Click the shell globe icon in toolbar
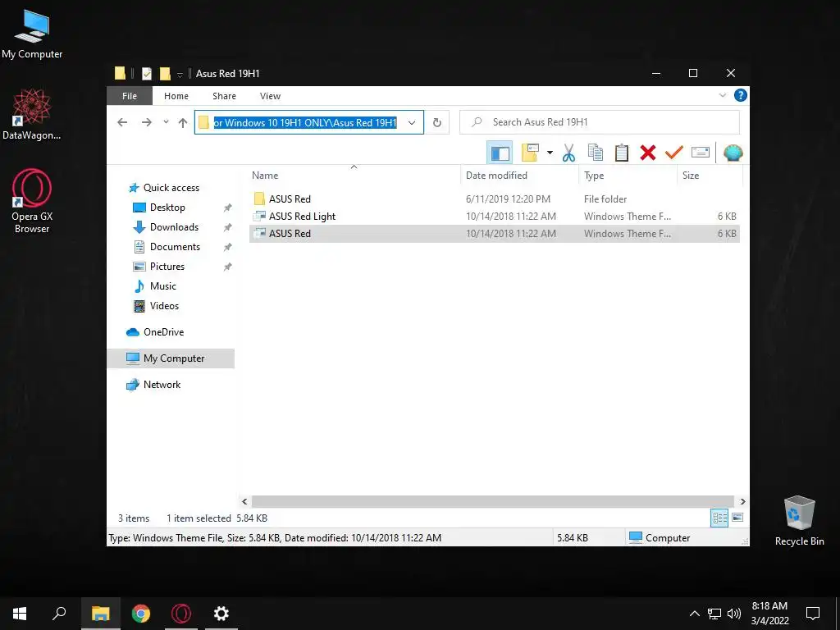Viewport: 840px width, 630px height. pos(733,153)
